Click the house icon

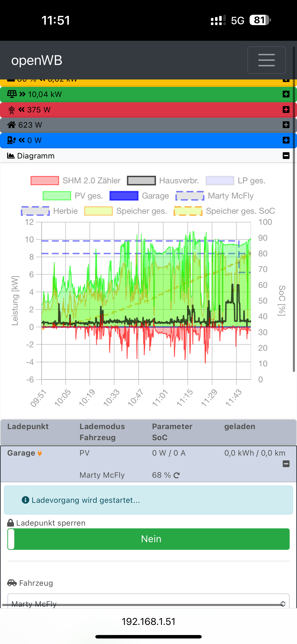pos(12,125)
